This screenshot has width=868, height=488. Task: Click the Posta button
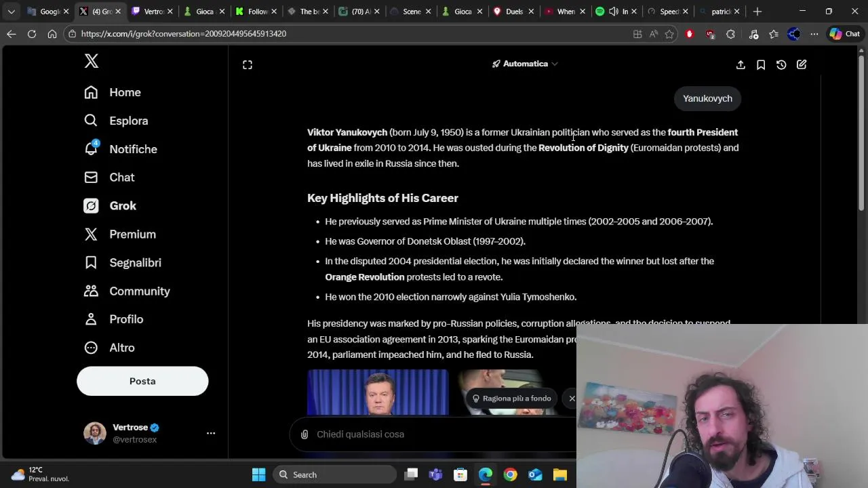coord(142,381)
